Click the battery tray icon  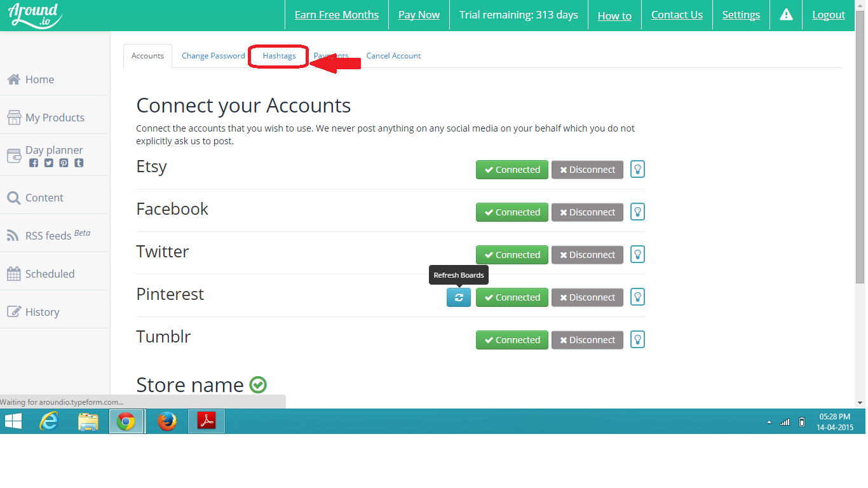802,422
